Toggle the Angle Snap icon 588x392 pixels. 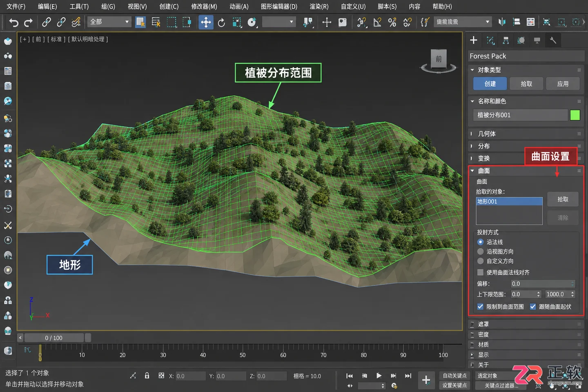377,22
